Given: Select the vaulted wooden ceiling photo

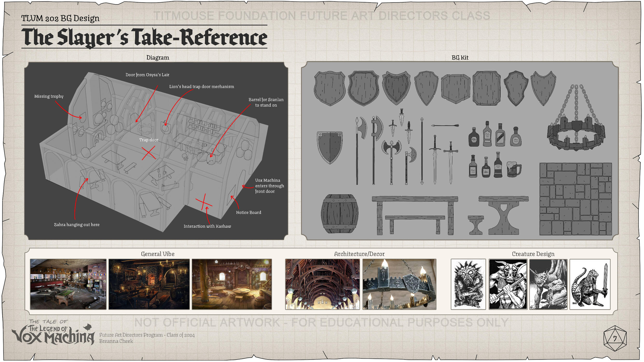Looking at the screenshot, I should coord(322,284).
